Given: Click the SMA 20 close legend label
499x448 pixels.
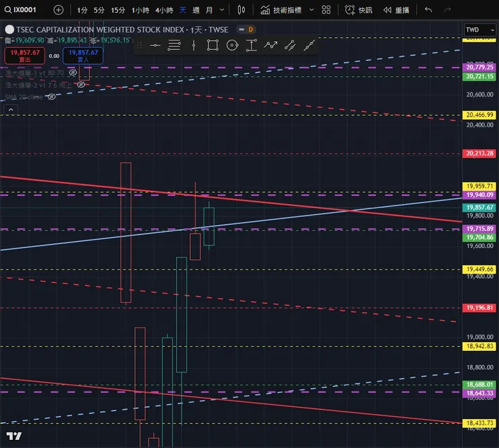Looking at the screenshot, I should (24, 97).
